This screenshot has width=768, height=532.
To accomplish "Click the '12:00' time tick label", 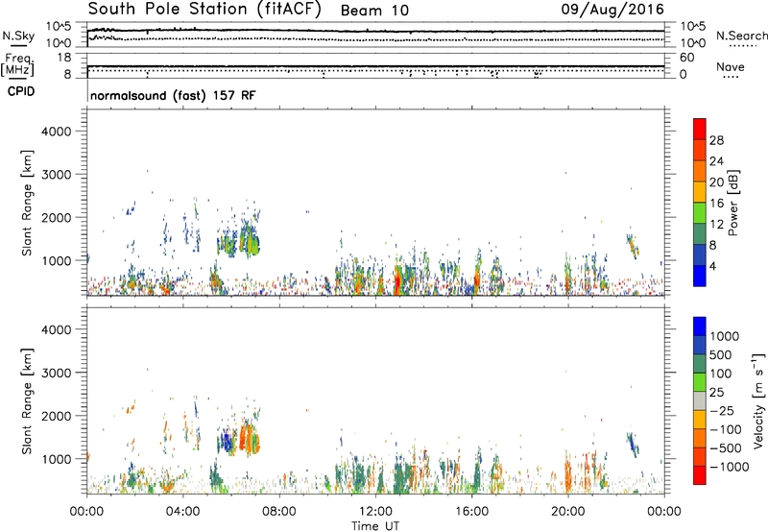I will point(375,512).
